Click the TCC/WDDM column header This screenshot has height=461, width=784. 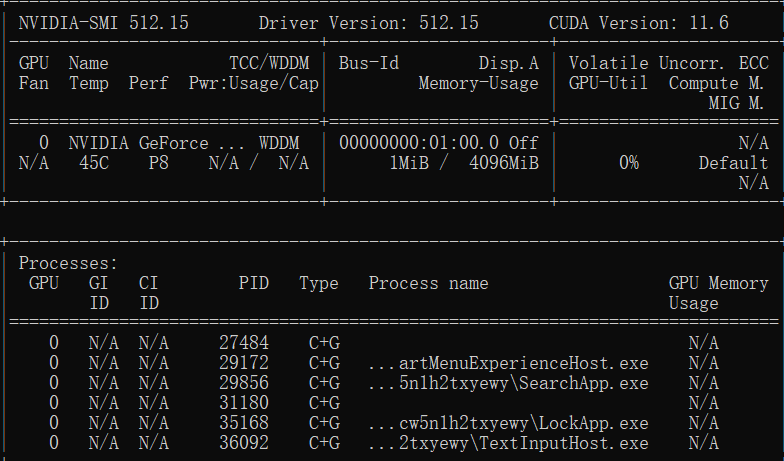point(269,63)
